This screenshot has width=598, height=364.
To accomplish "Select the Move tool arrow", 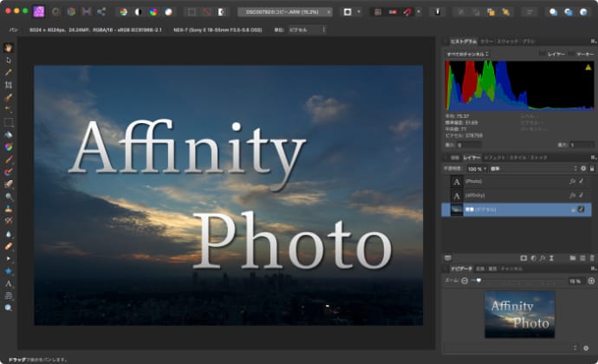I will click(9, 60).
